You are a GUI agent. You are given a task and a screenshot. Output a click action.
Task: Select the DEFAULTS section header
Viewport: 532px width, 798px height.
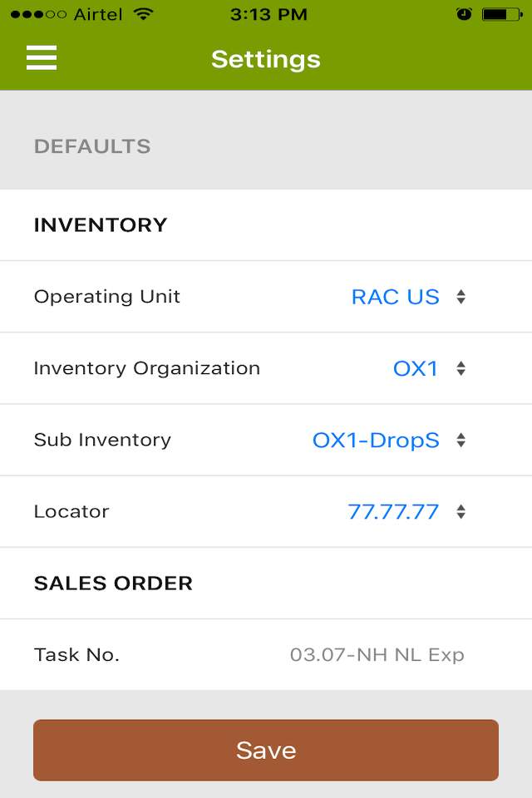click(91, 146)
